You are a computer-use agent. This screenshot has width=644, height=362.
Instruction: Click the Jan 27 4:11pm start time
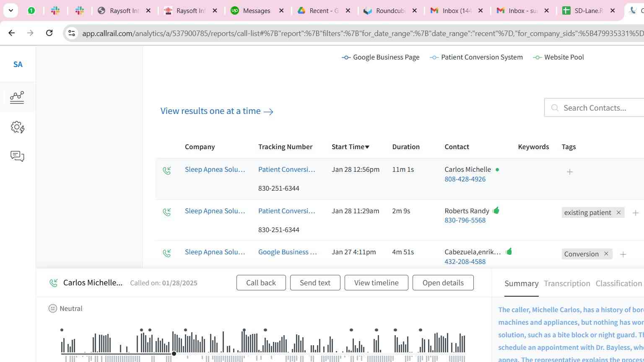353,252
